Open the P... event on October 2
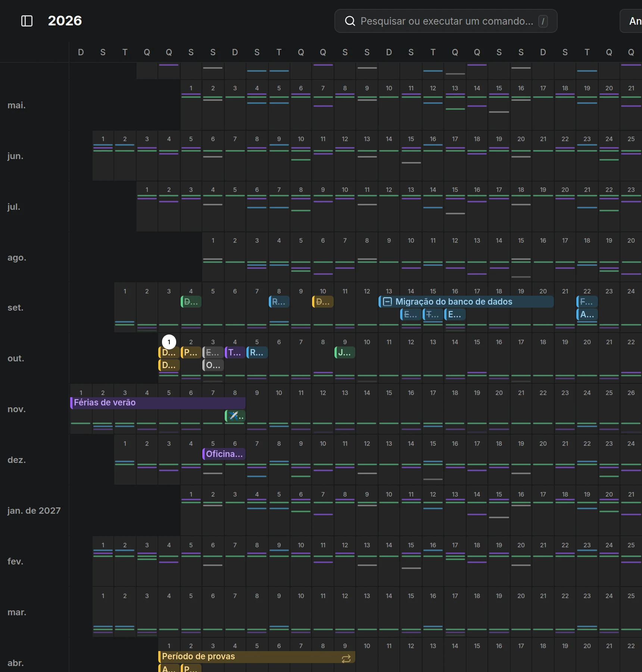Screen dimensions: 642x672 pyautogui.click(x=191, y=352)
